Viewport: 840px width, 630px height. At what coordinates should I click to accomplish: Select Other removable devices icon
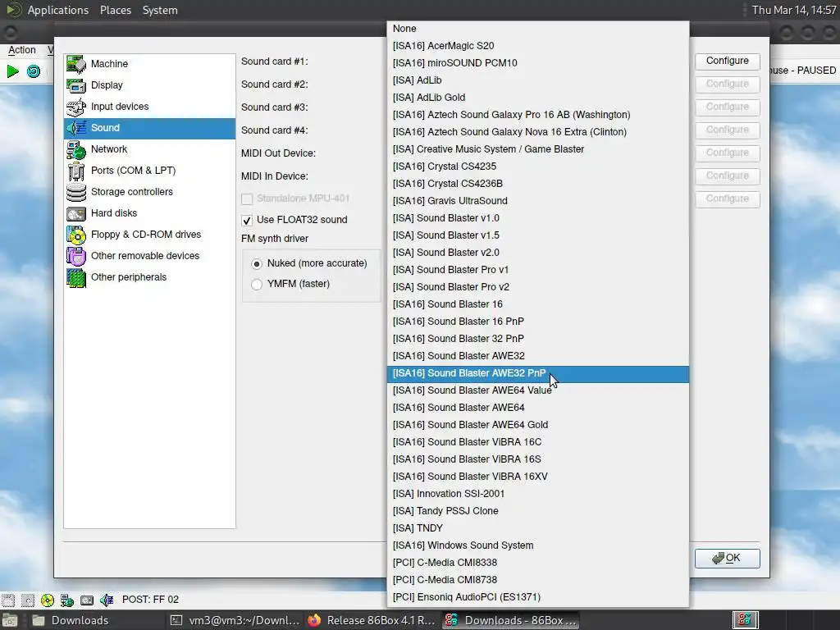pyautogui.click(x=76, y=256)
